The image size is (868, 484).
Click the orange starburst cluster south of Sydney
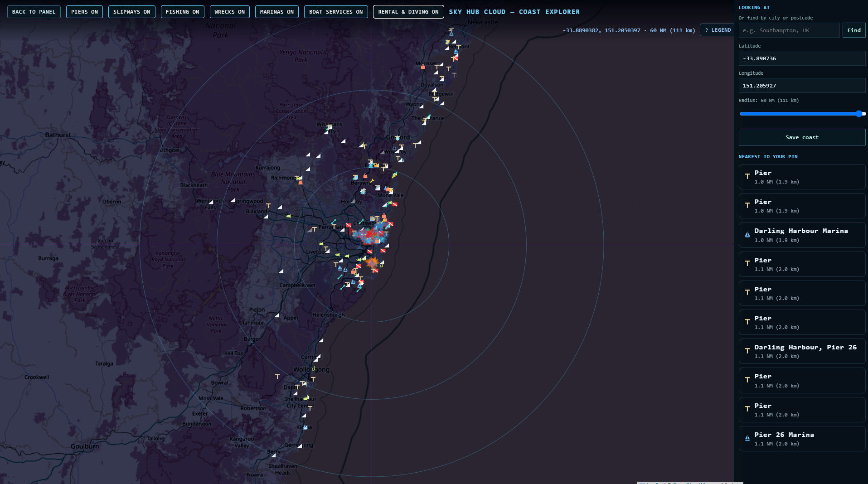pos(372,262)
